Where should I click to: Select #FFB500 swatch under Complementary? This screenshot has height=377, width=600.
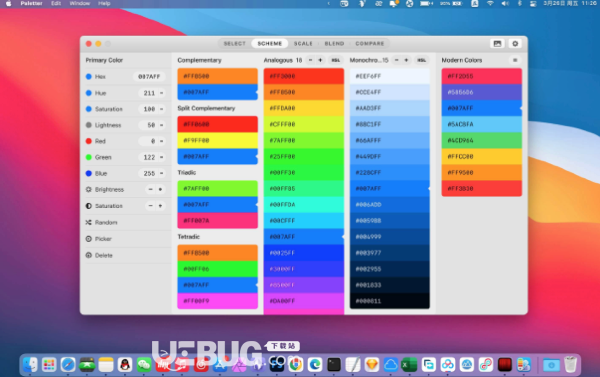point(217,76)
